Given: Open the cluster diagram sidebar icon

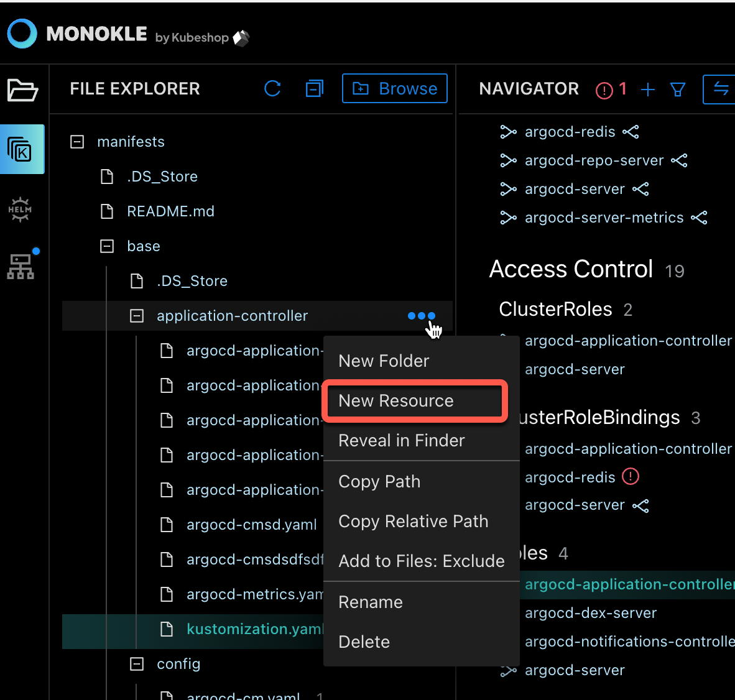Looking at the screenshot, I should coord(21,266).
